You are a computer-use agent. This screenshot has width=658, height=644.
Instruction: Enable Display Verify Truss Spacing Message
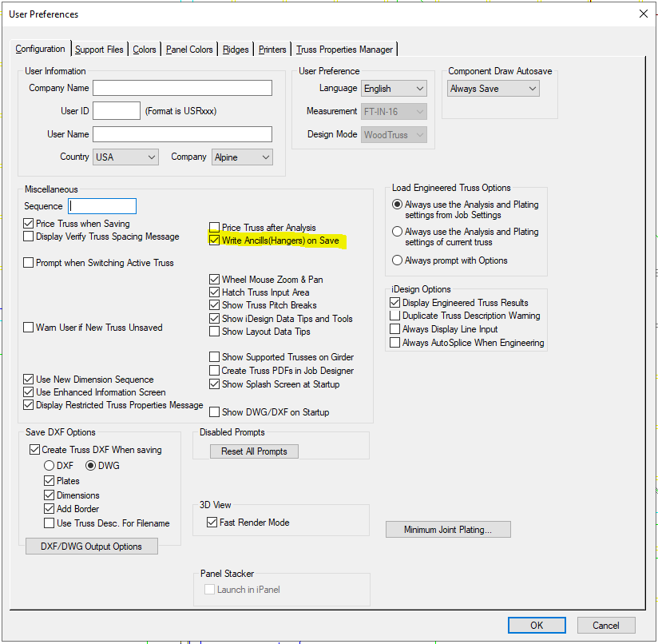pyautogui.click(x=28, y=236)
